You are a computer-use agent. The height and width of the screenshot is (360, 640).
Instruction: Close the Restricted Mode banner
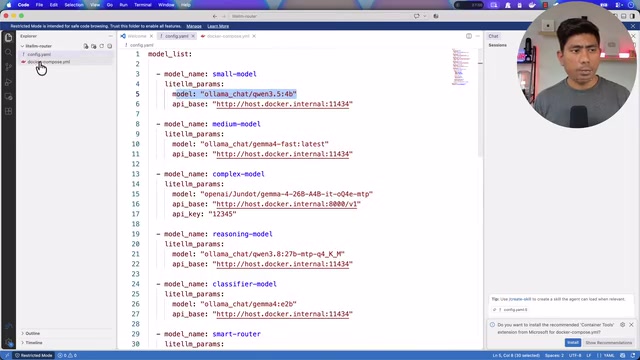[x=633, y=26]
